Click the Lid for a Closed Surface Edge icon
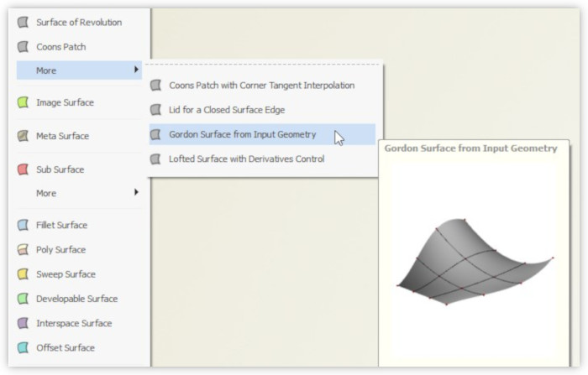The width and height of the screenshot is (588, 375). coord(155,110)
